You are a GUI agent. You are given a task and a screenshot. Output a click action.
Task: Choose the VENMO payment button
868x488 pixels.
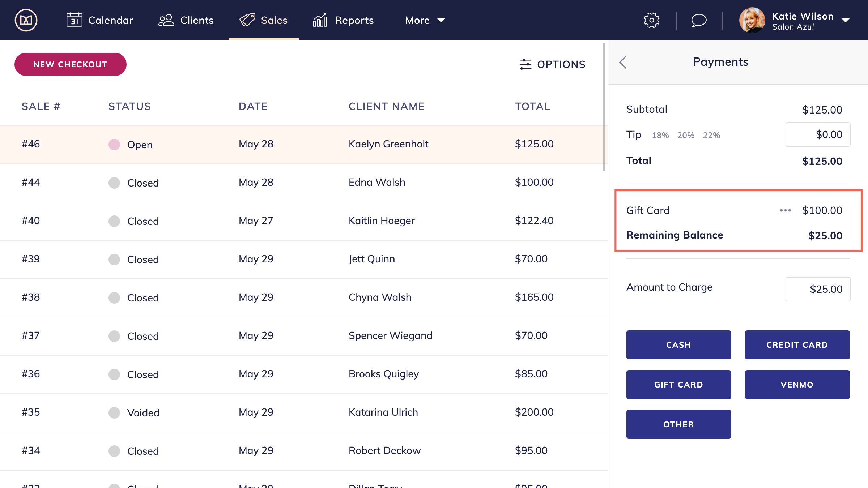[797, 385]
